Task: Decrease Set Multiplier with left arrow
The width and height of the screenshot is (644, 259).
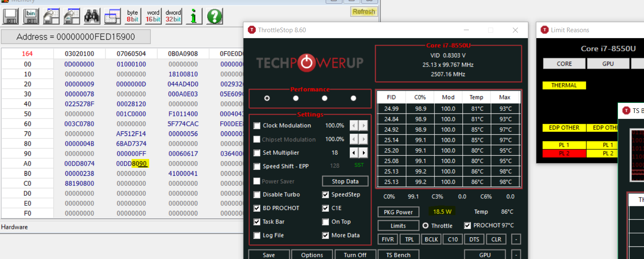Action: (x=354, y=153)
